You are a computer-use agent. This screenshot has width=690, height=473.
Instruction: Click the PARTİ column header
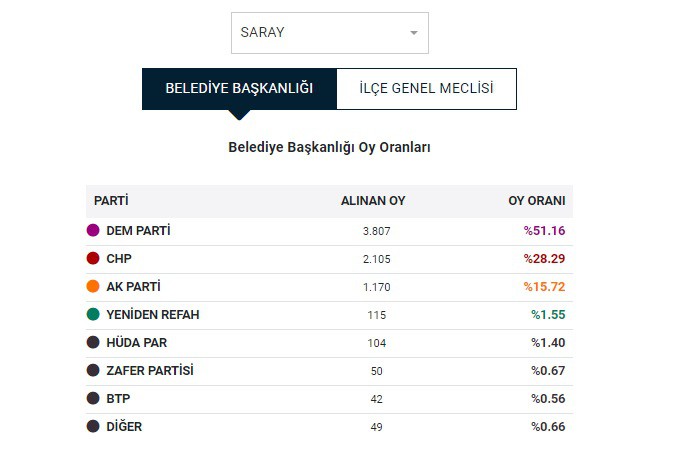click(x=111, y=201)
